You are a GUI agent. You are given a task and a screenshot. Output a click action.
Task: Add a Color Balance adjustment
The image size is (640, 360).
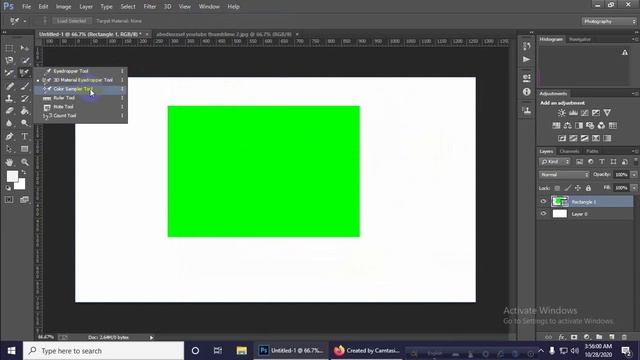coord(568,125)
